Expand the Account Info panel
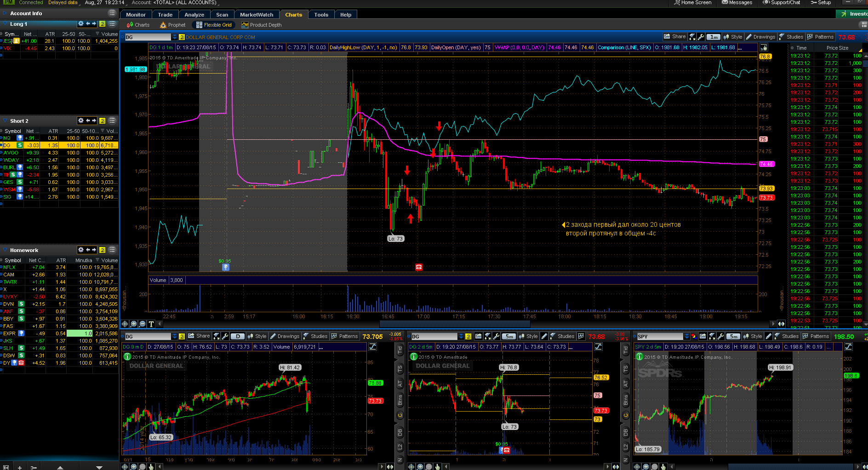868x470 pixels. [6, 13]
